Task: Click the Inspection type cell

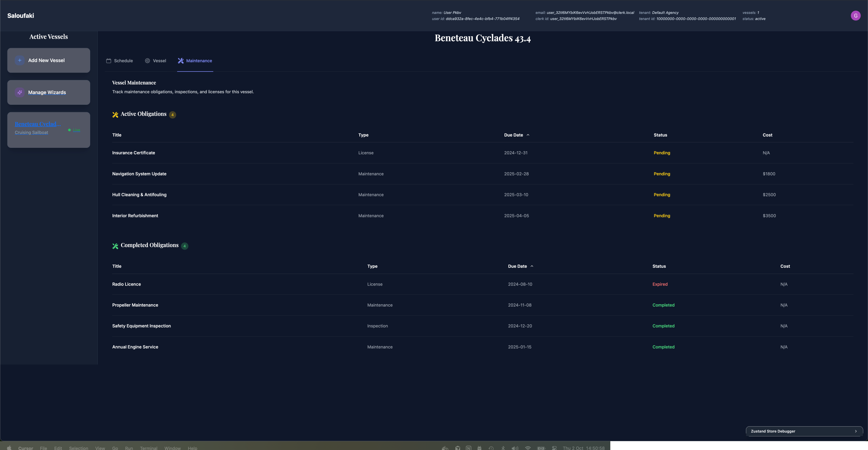Action: click(377, 326)
